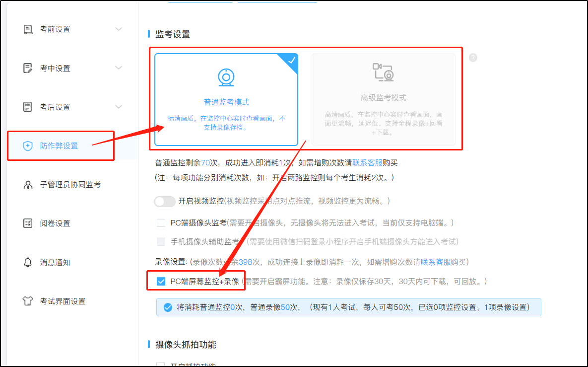Select the 普通监考模式 card
Screen dimensions: 588x367
226,100
